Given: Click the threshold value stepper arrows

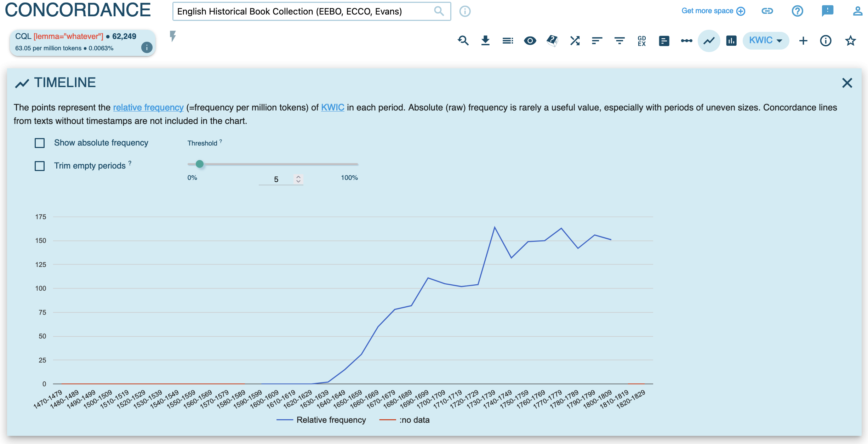Looking at the screenshot, I should click(x=298, y=179).
